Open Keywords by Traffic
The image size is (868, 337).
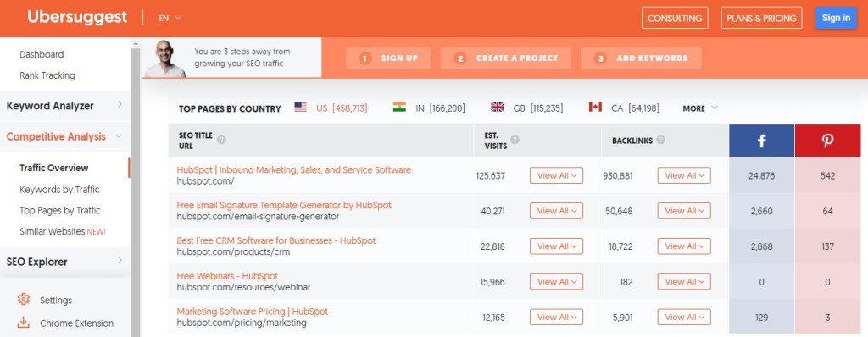(x=59, y=190)
